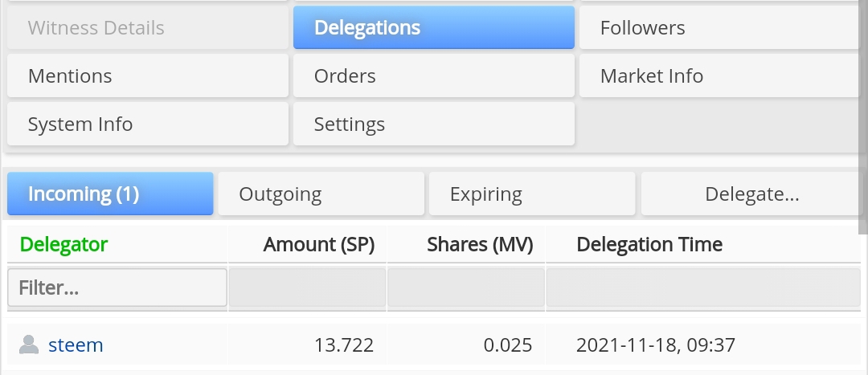This screenshot has width=868, height=375.
Task: Click the steem delegator avatar icon
Action: [29, 344]
